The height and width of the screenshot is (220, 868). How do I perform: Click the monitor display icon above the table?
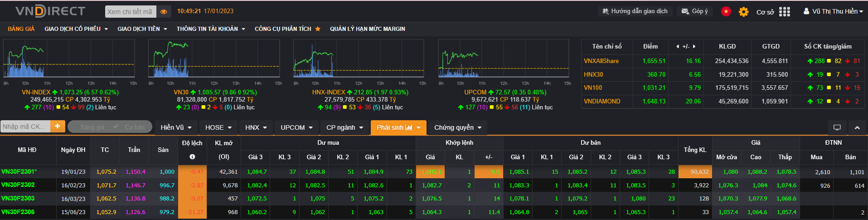coord(837,127)
